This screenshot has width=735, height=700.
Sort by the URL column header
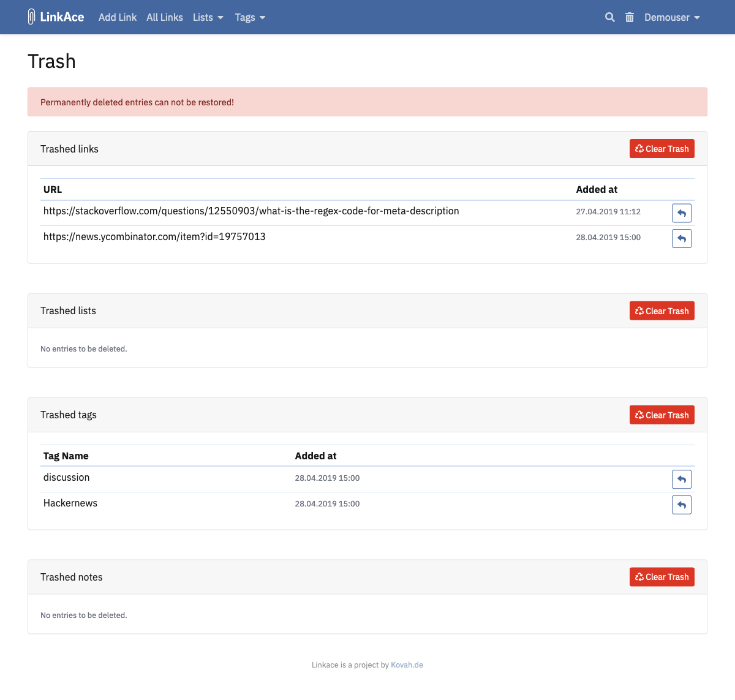52,189
